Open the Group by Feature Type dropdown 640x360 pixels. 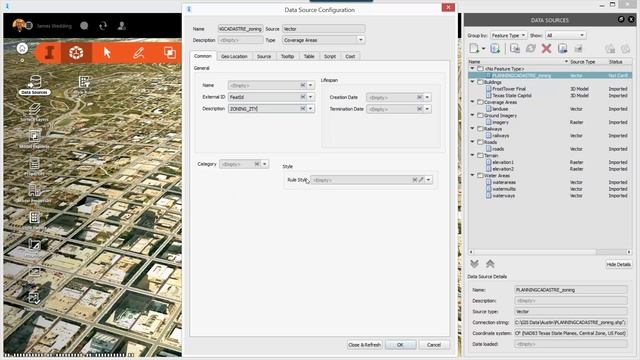pos(508,36)
